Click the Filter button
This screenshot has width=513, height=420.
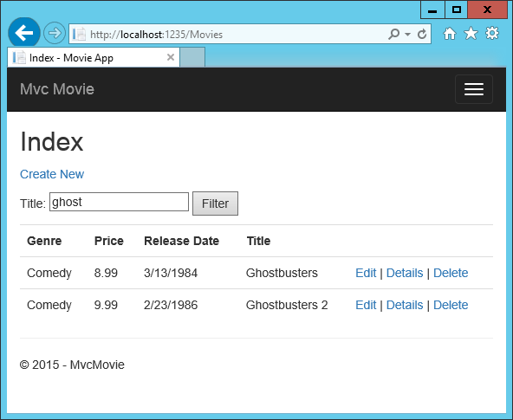click(215, 204)
